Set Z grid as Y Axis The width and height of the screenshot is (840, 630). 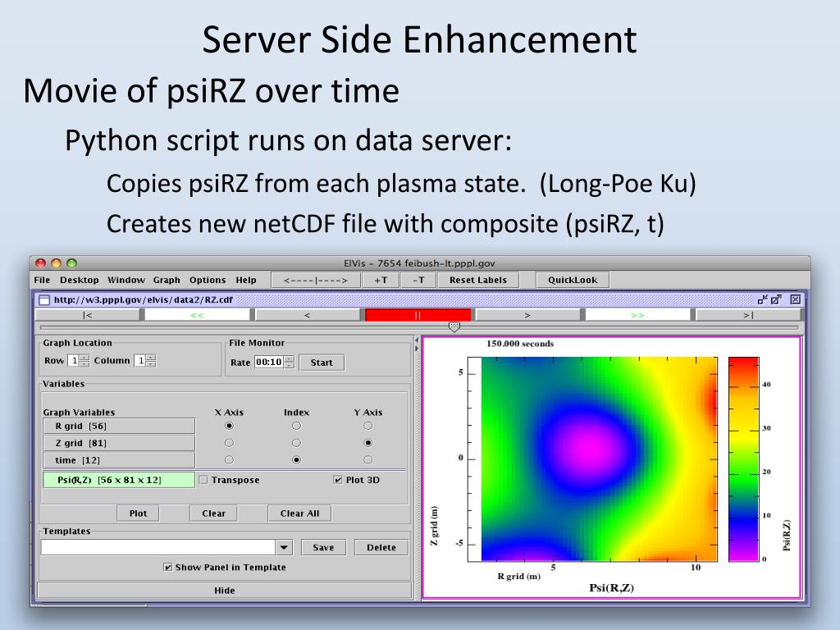367,443
